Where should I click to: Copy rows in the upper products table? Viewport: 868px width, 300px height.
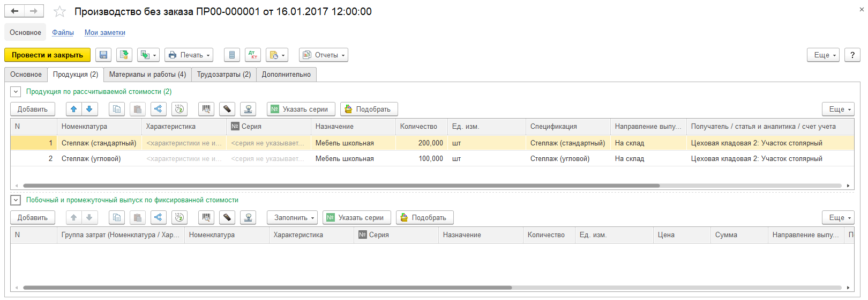pyautogui.click(x=117, y=109)
